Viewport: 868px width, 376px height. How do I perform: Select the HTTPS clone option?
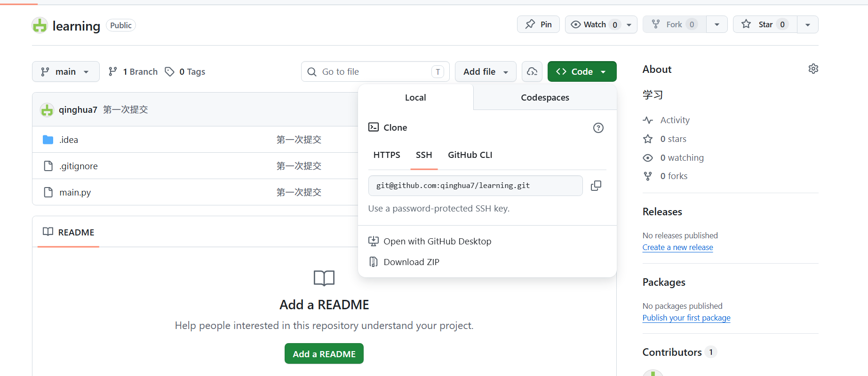387,155
